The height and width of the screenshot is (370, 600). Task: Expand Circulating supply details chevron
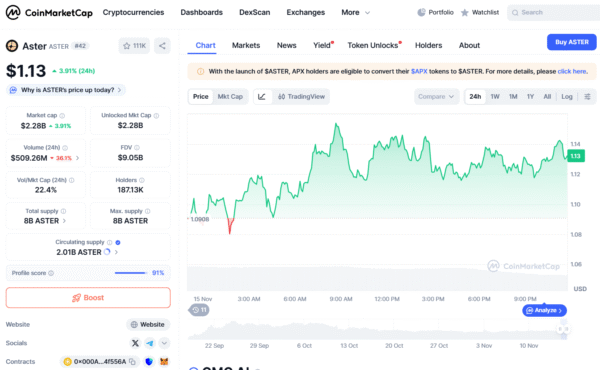tap(116, 252)
